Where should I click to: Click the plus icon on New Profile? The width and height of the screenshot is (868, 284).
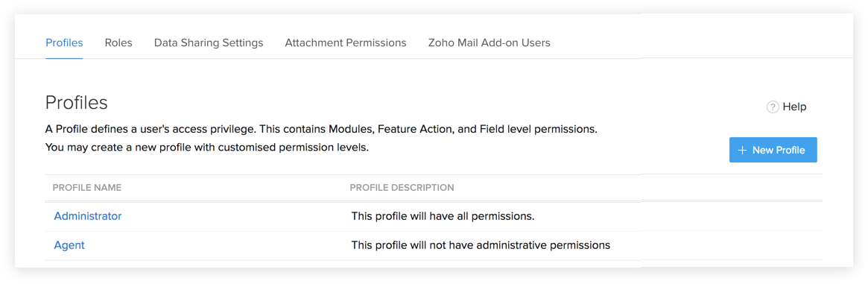tap(742, 150)
